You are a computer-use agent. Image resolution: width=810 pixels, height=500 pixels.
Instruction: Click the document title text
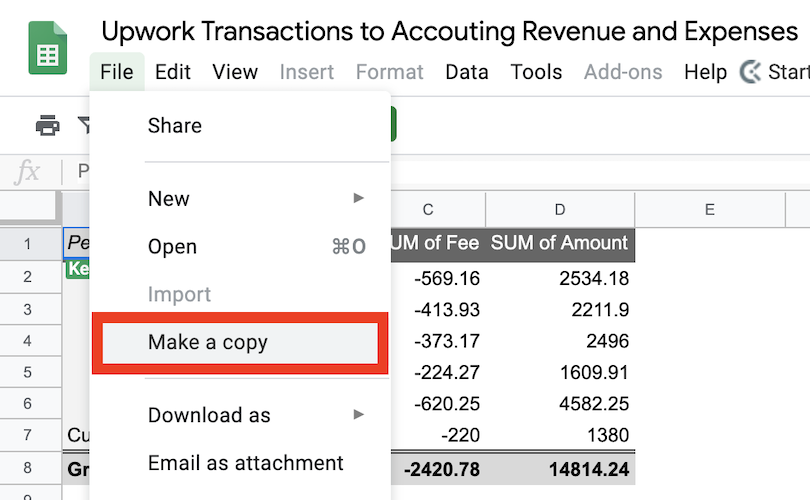point(449,31)
